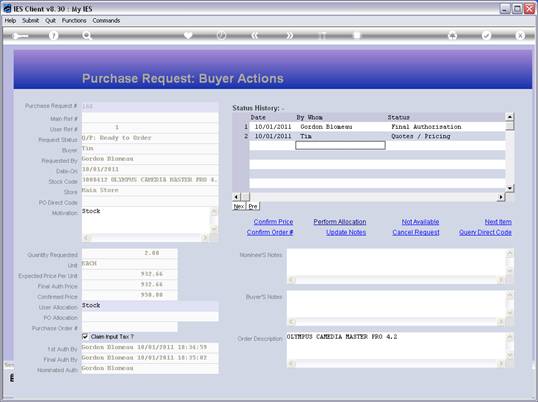This screenshot has height=402, width=538.
Task: Click into the Buyer's Notes text field
Action: pos(396,304)
